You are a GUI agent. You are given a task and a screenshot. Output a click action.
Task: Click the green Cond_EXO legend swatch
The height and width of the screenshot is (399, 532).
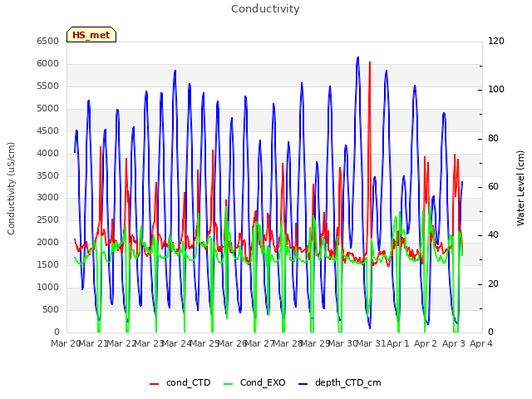[229, 384]
